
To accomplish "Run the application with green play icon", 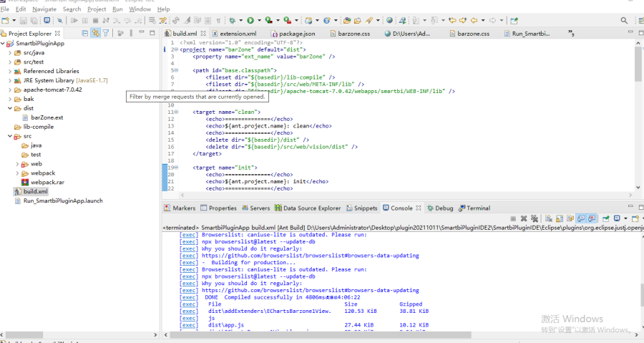I will (x=250, y=21).
